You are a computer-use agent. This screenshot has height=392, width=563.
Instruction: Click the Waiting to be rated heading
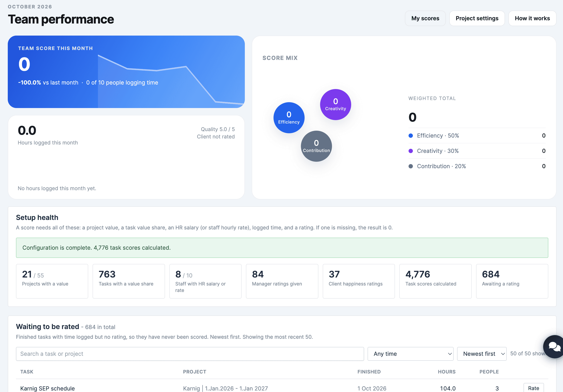click(x=48, y=326)
